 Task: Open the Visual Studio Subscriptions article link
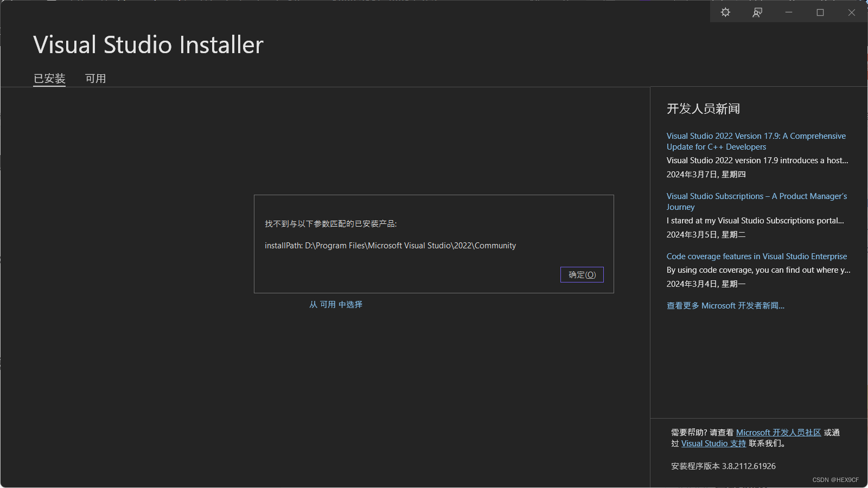tap(756, 201)
